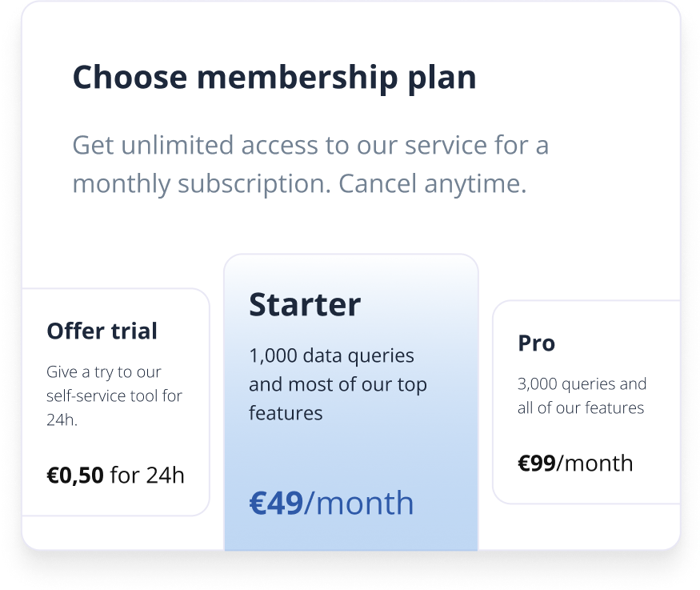Click the all of our features text

click(580, 407)
